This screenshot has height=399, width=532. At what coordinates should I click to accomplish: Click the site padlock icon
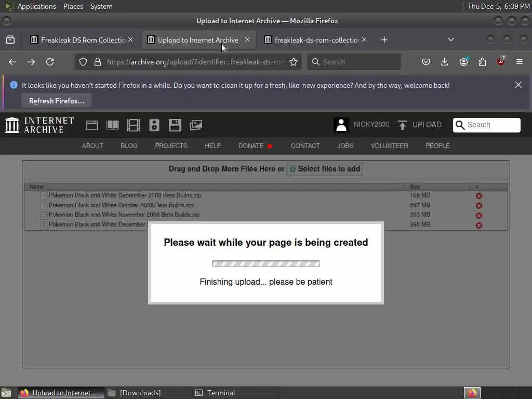point(98,62)
